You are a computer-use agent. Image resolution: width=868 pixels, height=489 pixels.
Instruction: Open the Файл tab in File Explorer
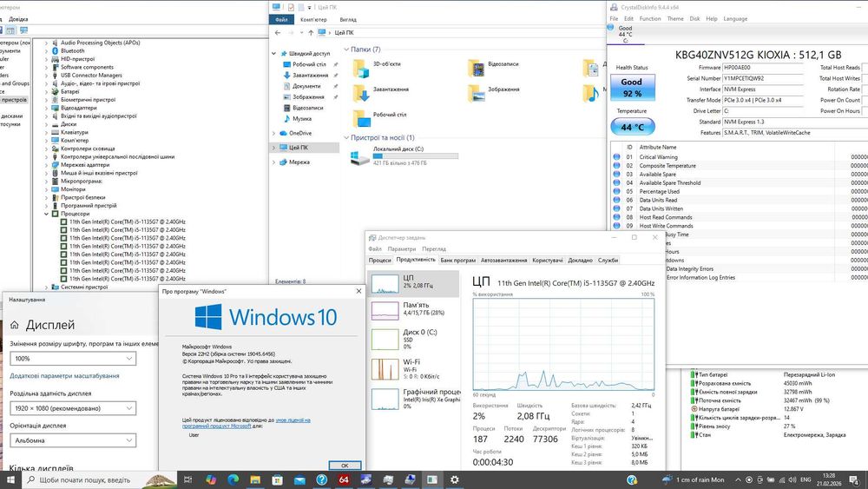click(281, 19)
